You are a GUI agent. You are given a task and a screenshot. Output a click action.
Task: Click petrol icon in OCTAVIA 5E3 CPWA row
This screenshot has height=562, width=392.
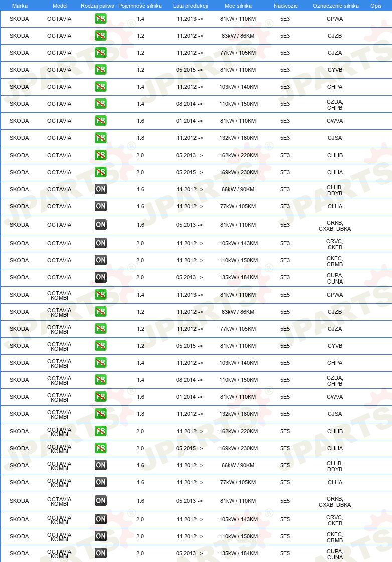point(101,19)
